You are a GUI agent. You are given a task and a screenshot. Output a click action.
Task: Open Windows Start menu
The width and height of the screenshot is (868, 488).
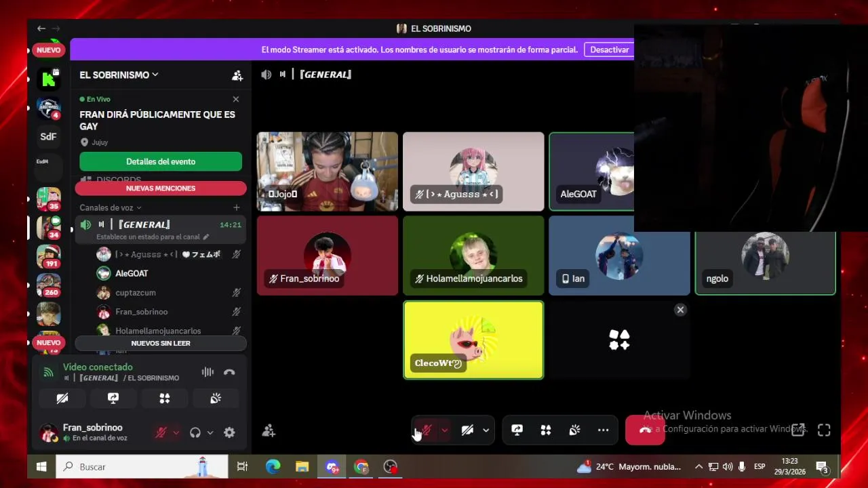pyautogui.click(x=41, y=466)
